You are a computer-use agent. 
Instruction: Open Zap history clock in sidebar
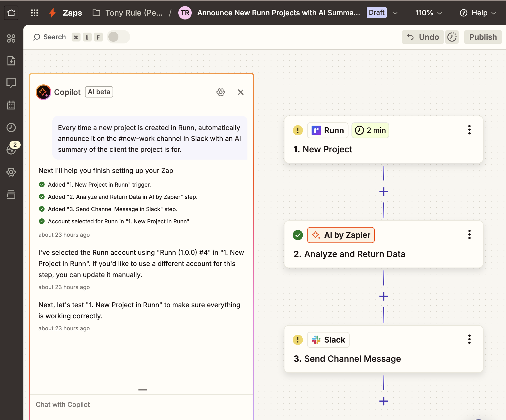point(11,128)
